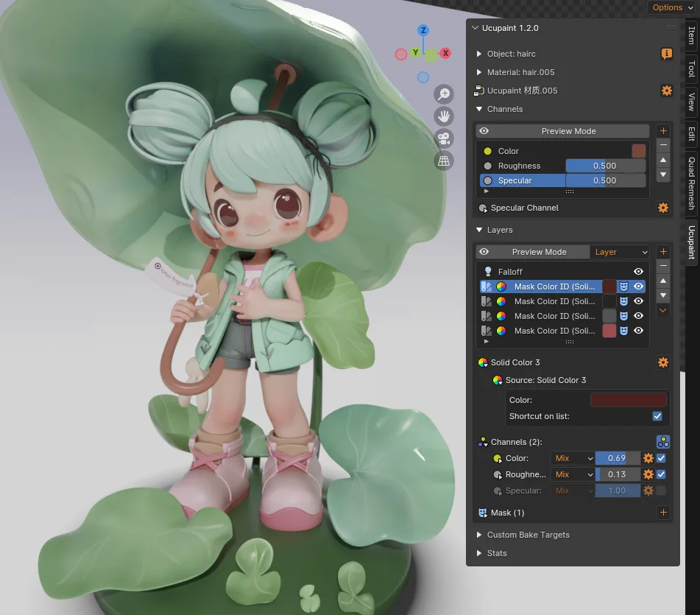The image size is (700, 615).
Task: Click the zoom magnifier viewport icon
Action: [x=444, y=94]
